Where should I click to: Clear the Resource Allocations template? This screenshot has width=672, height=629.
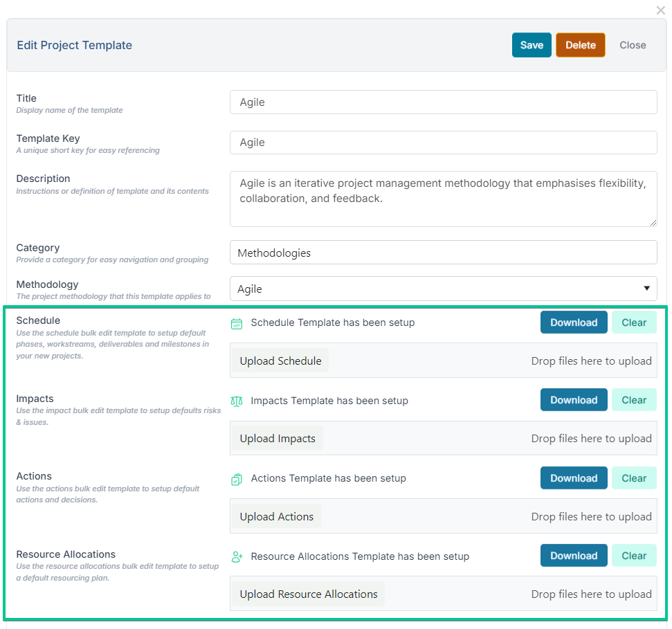(634, 555)
